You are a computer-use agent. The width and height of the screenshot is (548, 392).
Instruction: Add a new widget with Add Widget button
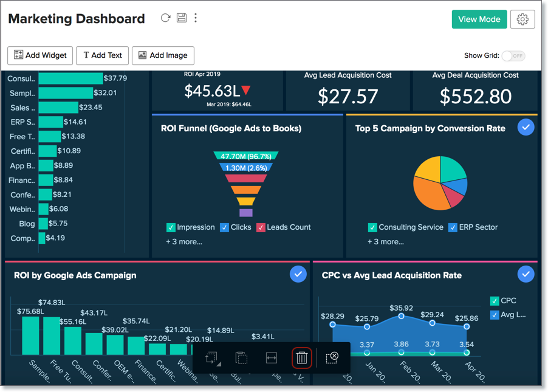39,55
